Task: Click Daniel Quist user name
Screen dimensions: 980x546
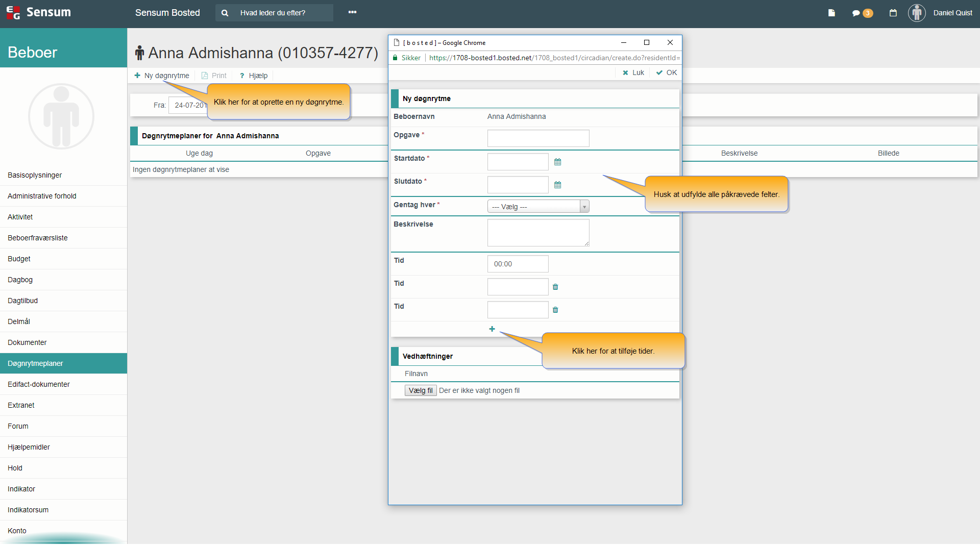Action: point(952,13)
